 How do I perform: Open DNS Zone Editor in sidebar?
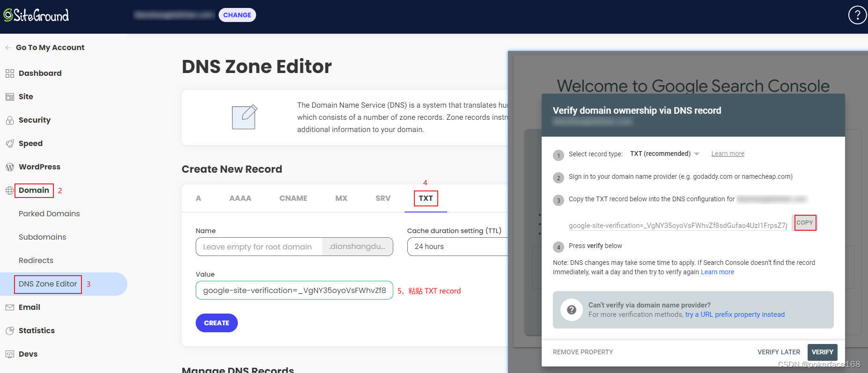click(48, 284)
